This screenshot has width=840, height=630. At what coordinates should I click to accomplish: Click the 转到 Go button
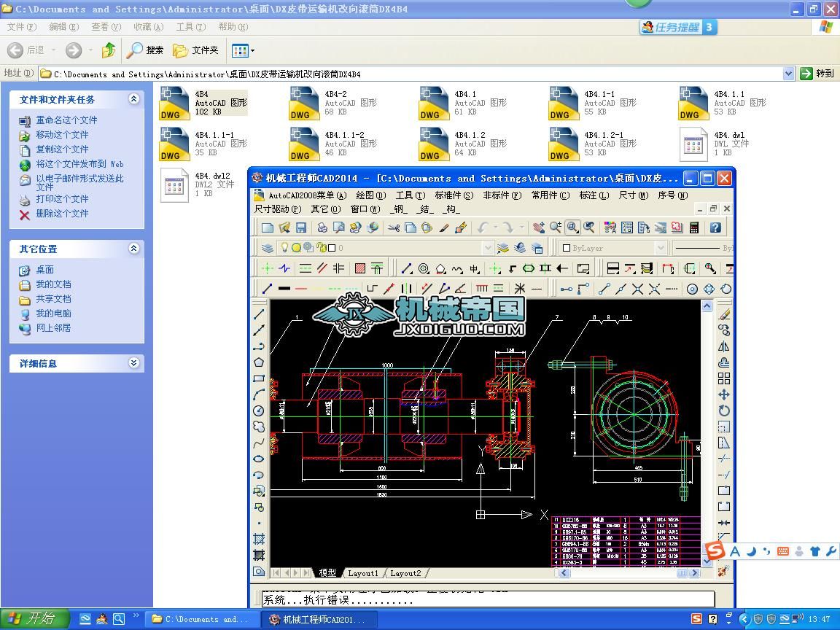click(x=817, y=74)
